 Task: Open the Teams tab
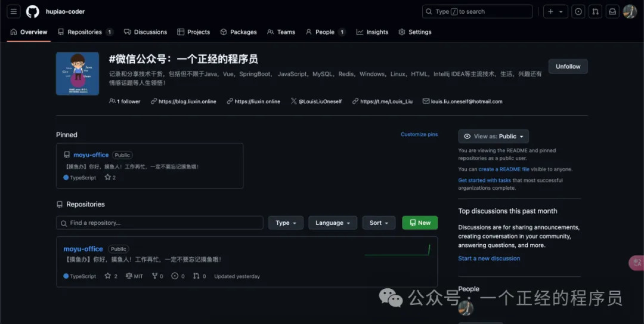point(281,32)
